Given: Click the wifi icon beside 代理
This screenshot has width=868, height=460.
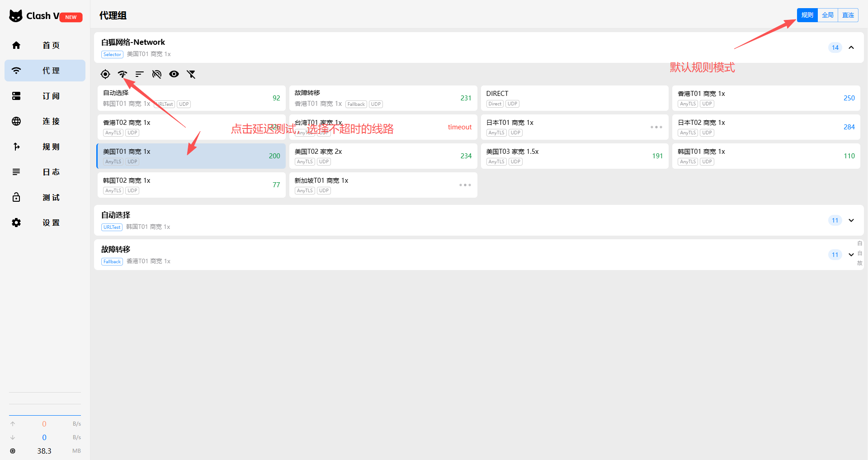Looking at the screenshot, I should [16, 71].
